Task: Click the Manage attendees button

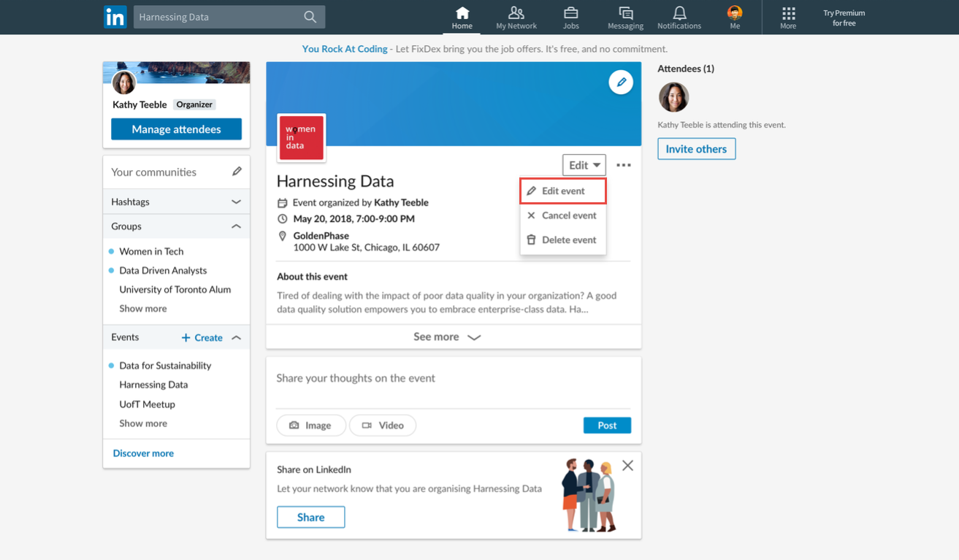Action: pyautogui.click(x=176, y=129)
